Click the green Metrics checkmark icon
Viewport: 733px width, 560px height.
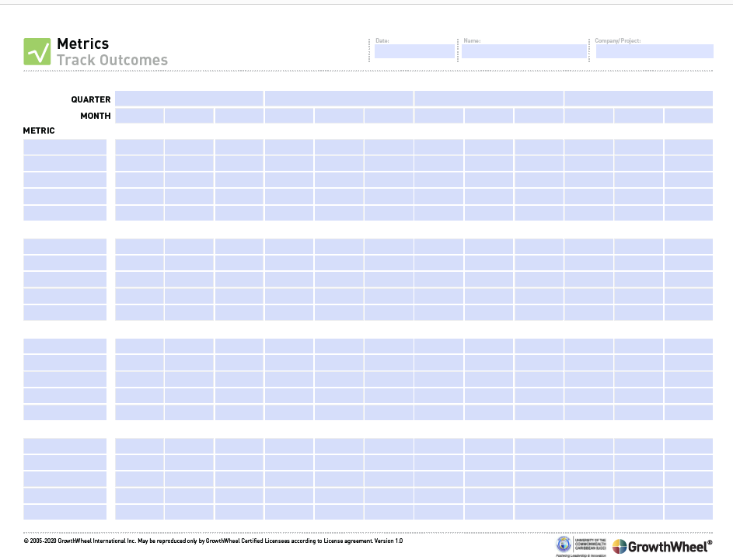coord(37,51)
